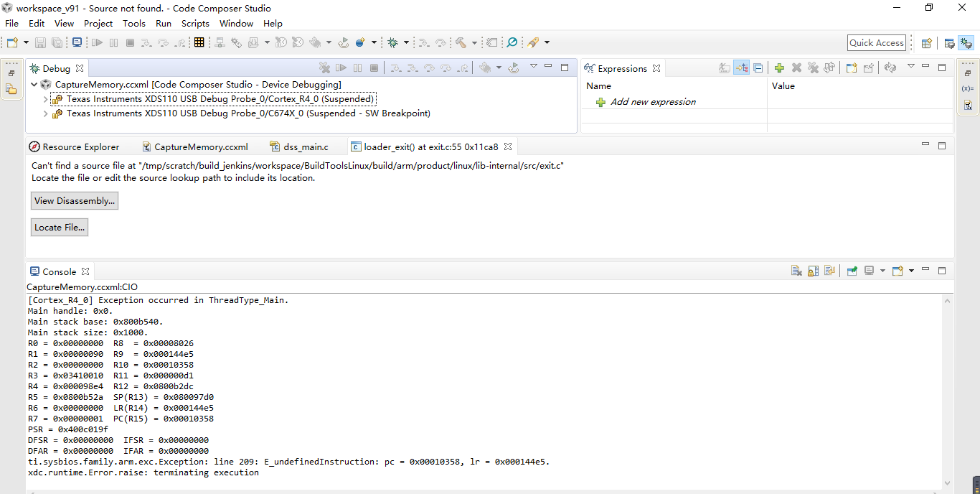Open Debug view menu triangle
Screen dimensions: 980x494
point(533,66)
